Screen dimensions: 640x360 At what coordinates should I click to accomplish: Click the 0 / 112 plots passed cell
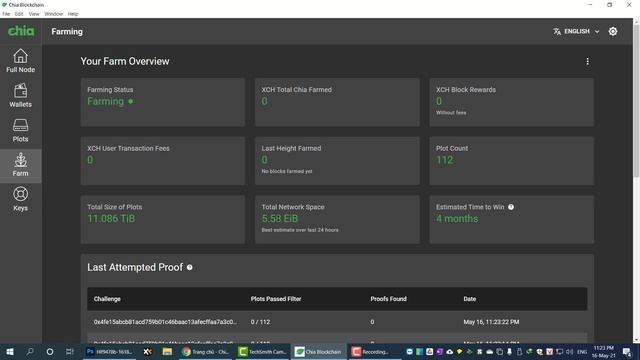click(x=260, y=322)
